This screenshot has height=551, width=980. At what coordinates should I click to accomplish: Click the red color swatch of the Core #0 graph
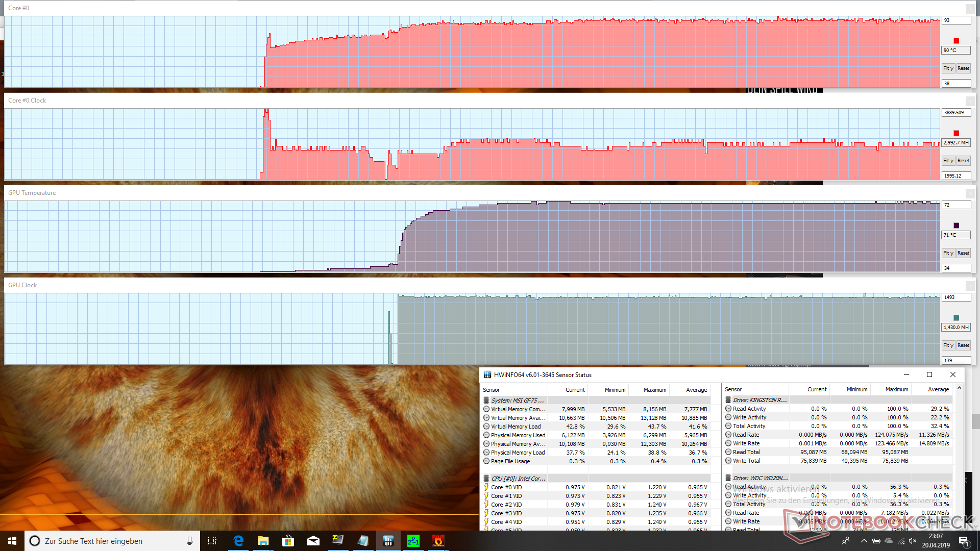pos(956,41)
